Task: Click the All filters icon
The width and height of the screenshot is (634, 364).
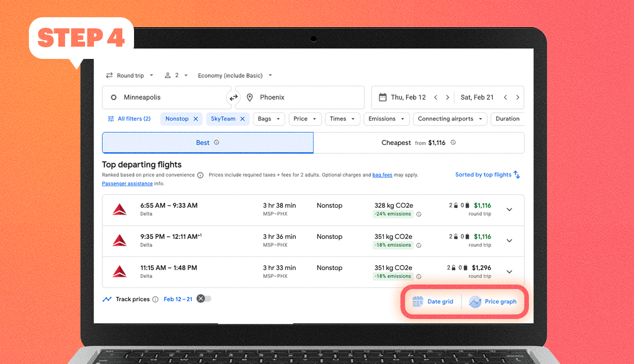Action: (x=110, y=118)
